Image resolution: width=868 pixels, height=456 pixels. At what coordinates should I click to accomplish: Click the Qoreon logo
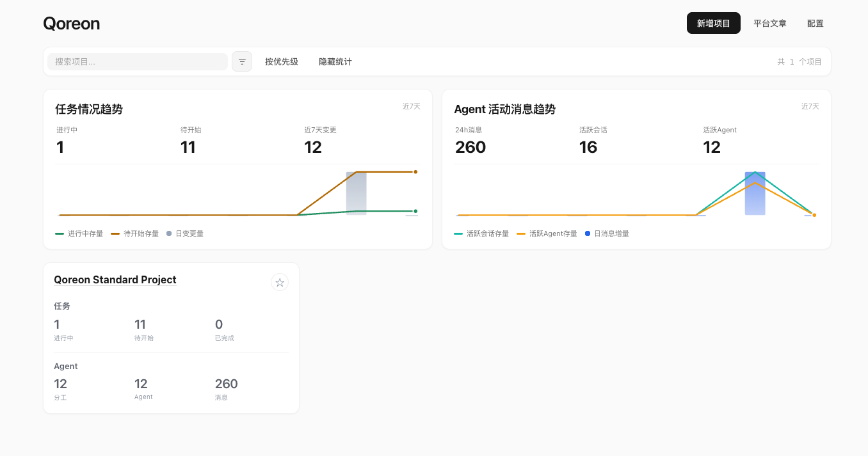71,24
